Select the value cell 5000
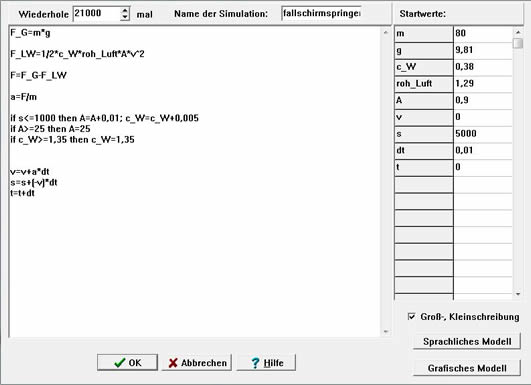The height and width of the screenshot is (385, 531). pyautogui.click(x=483, y=134)
